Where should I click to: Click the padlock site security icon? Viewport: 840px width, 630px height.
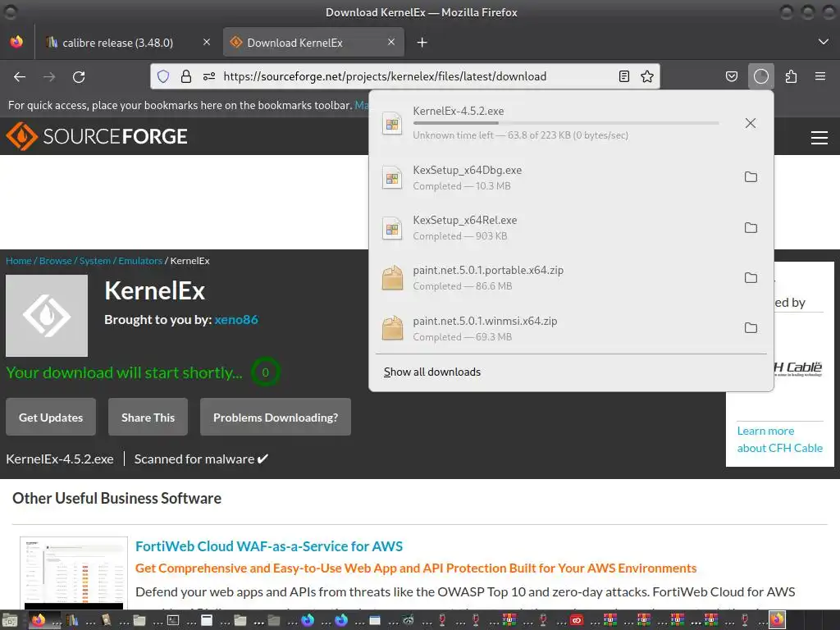point(186,76)
